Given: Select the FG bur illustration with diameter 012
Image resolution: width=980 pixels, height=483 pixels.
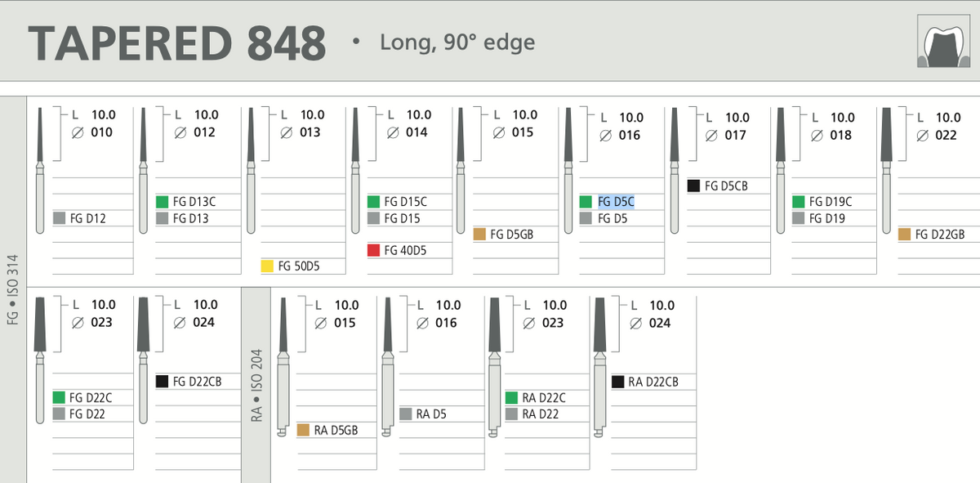Looking at the screenshot, I should point(144,171).
